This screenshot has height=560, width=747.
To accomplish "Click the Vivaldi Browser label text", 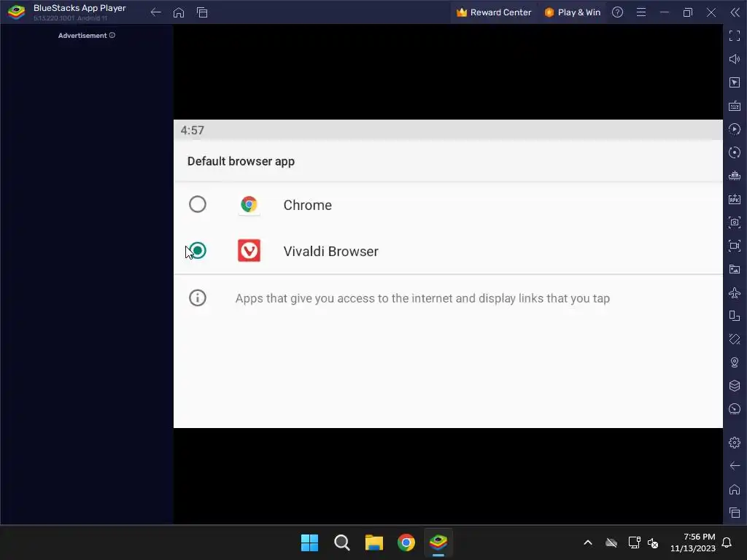I will (x=330, y=252).
